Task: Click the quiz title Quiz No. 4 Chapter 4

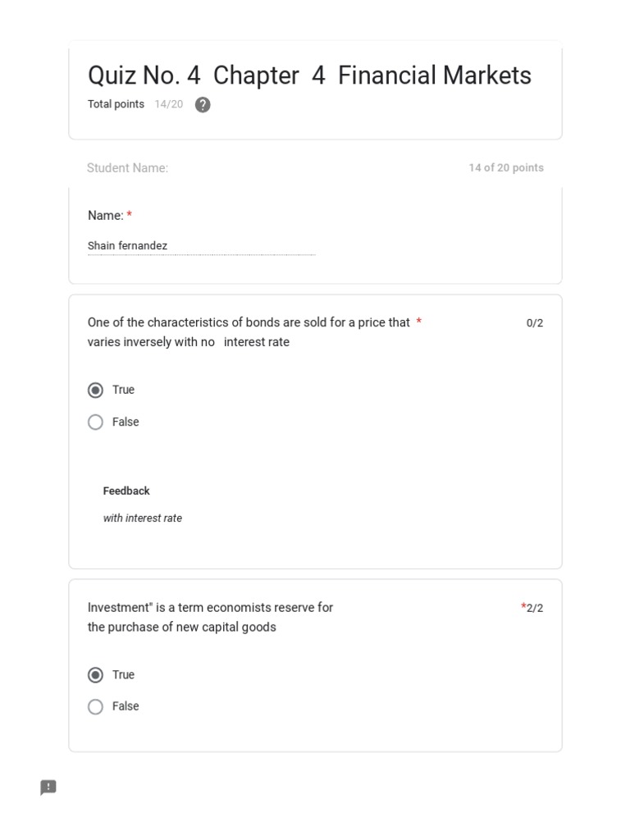Action: point(309,75)
